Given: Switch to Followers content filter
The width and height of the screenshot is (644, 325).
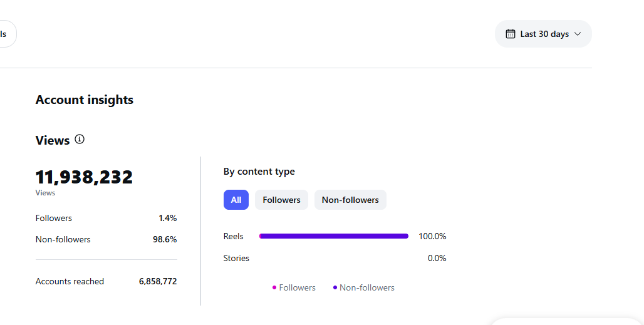Looking at the screenshot, I should point(281,200).
